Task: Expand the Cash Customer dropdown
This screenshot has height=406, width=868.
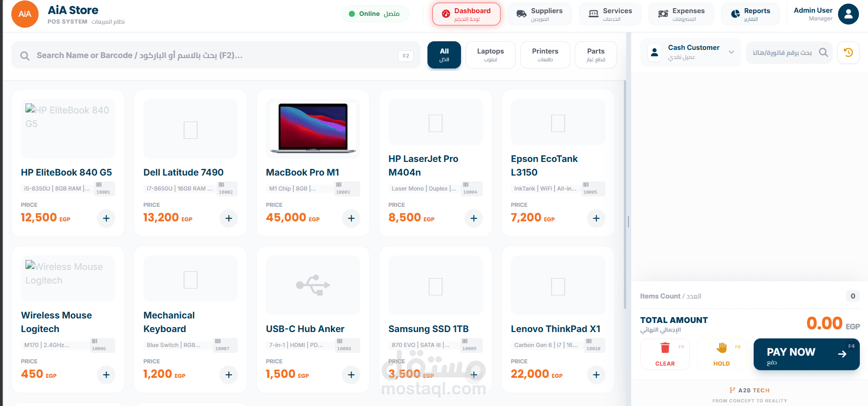Action: [731, 52]
